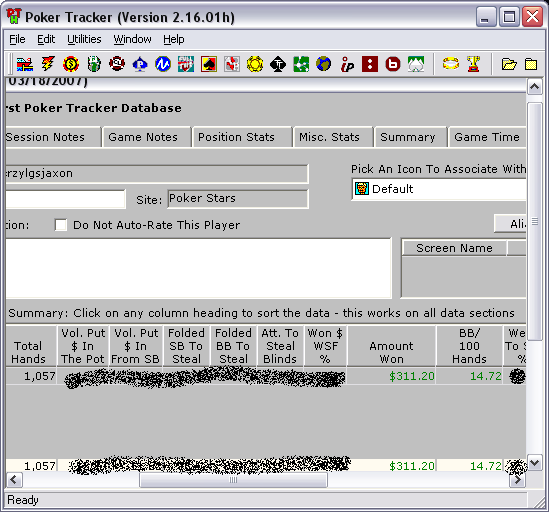Click the horizontal scrollbar right arrow

click(x=518, y=479)
